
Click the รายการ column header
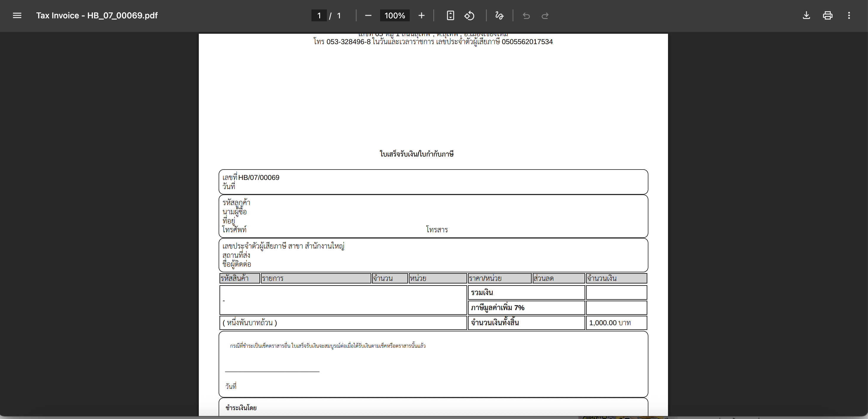(272, 278)
